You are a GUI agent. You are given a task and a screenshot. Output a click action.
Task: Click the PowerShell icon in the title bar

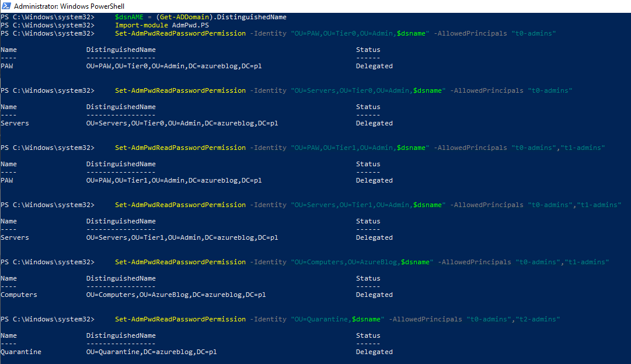tap(6, 5)
